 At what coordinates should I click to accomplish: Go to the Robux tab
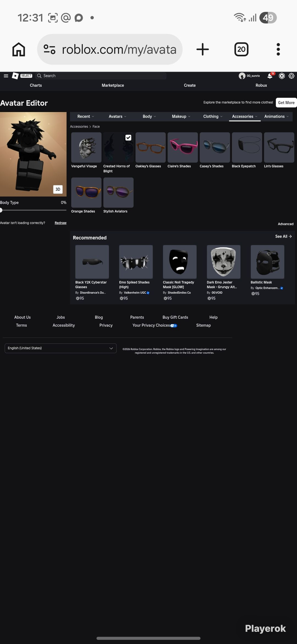coord(261,85)
